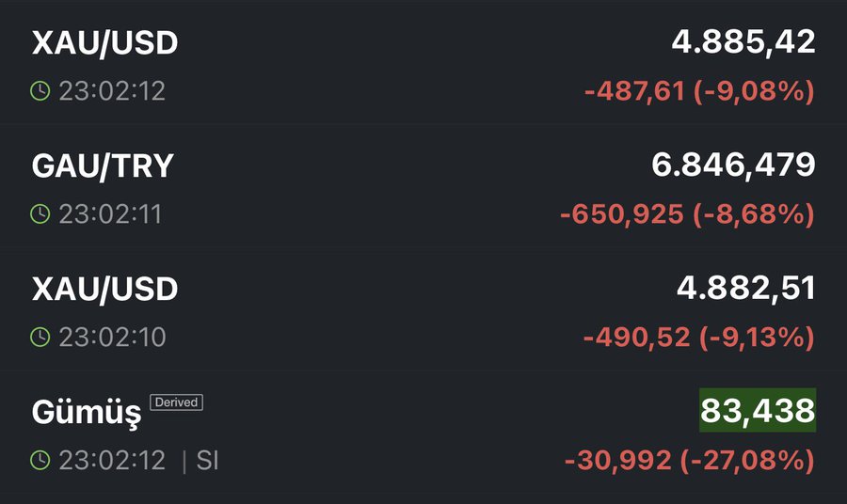Click the 6.846,479 GAU/TRY price
The image size is (847, 504).
click(733, 165)
